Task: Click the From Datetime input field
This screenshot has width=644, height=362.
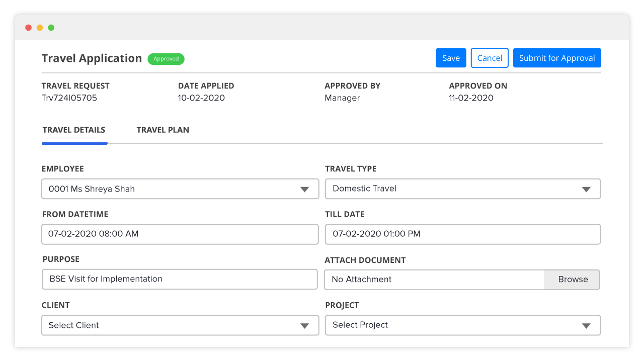Action: (180, 234)
